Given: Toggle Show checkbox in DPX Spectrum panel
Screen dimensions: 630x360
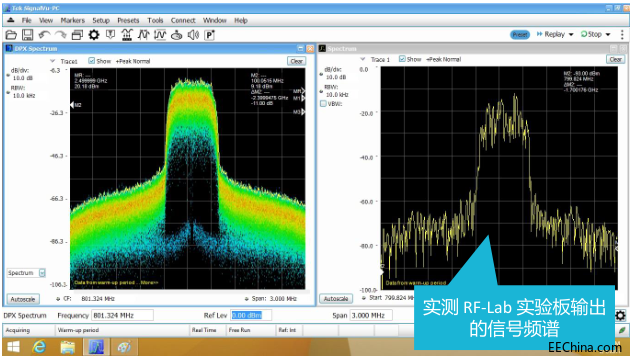Looking at the screenshot, I should tap(92, 61).
